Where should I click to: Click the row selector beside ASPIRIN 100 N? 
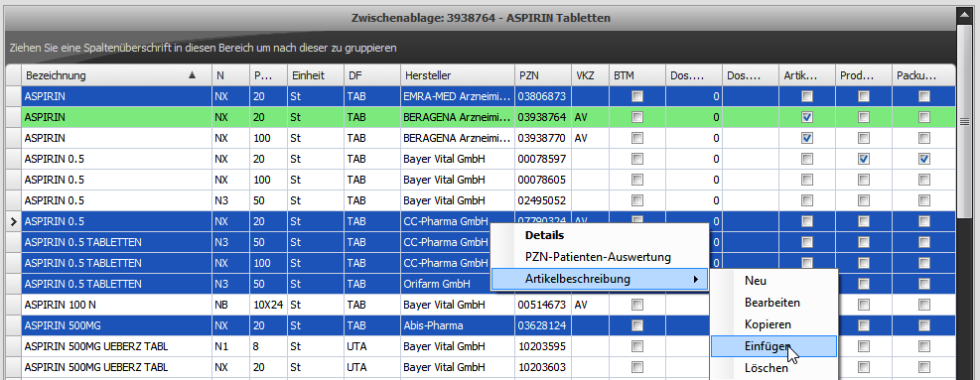click(14, 305)
